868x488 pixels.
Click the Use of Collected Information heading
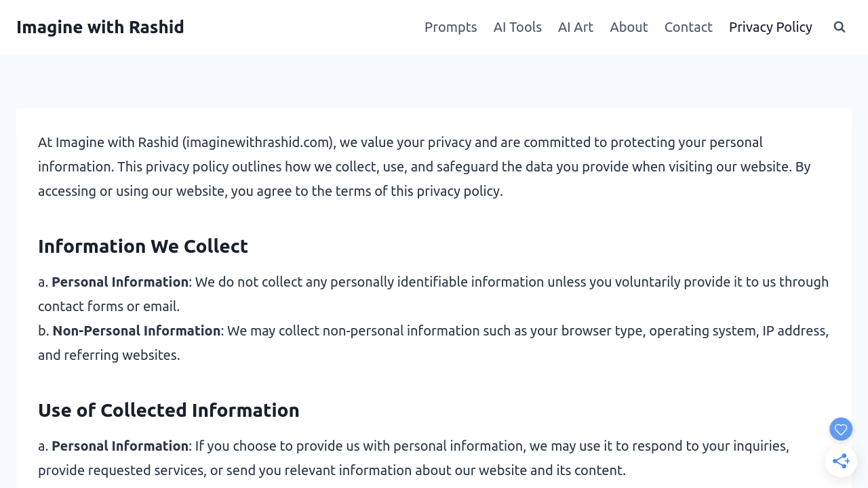click(169, 410)
